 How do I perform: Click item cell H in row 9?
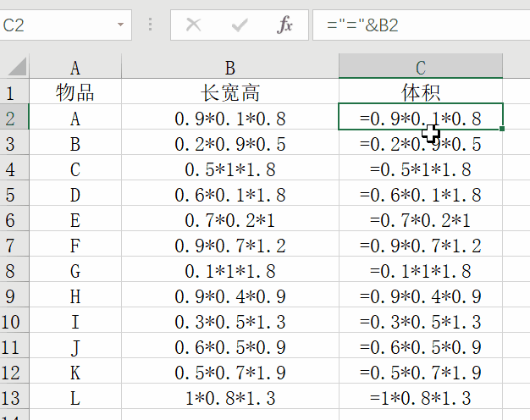[x=75, y=294]
